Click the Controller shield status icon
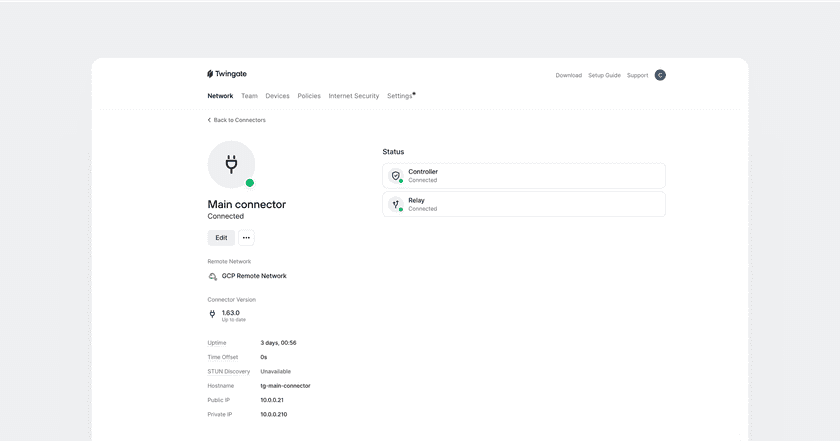The height and width of the screenshot is (441, 840). 396,176
